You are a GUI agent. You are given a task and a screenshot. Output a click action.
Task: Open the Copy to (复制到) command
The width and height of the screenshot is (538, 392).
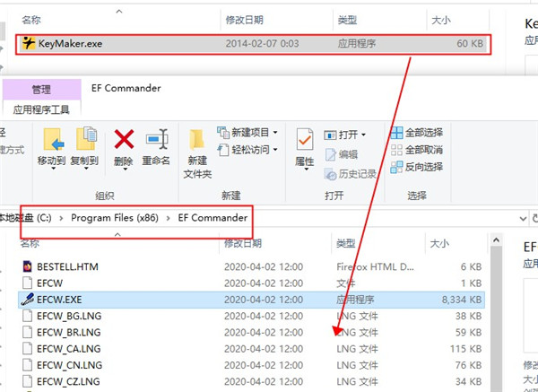point(84,148)
